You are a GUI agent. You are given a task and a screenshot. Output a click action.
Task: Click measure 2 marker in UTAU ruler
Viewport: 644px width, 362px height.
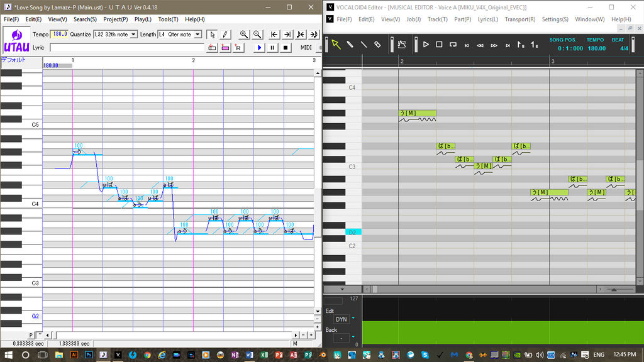[194, 60]
